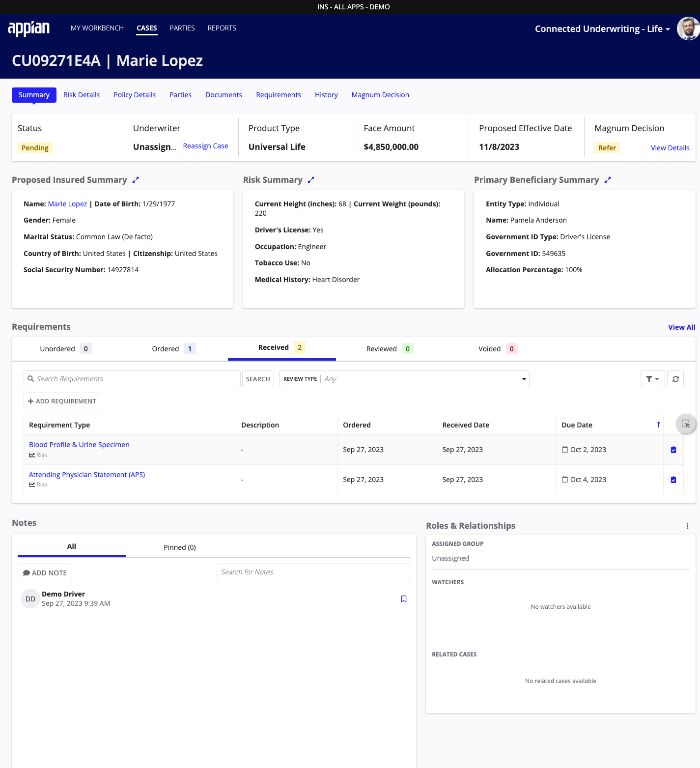Click the Due Date sort arrow

(x=659, y=425)
